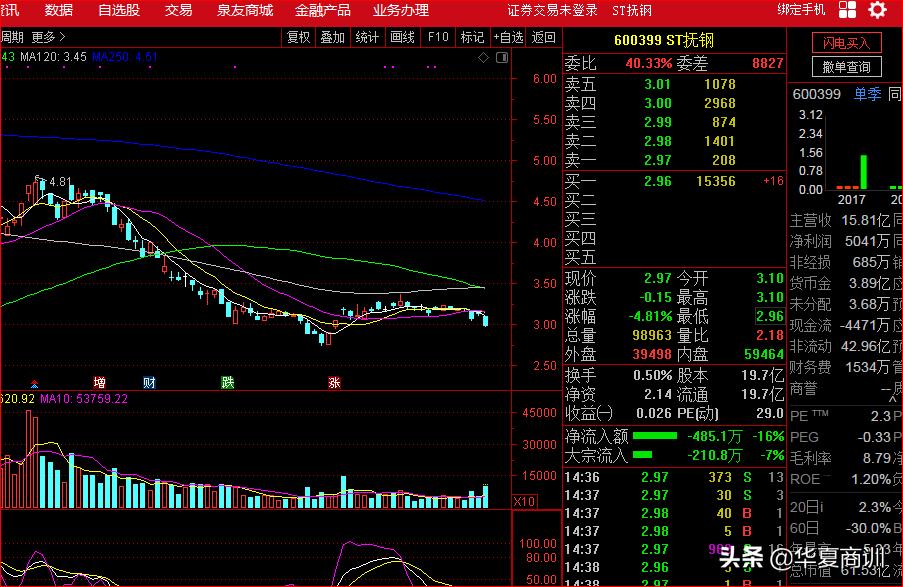Screen dimensions: 903x587
Task: Click the 叠加 overlay toolbar button
Action: coord(332,37)
